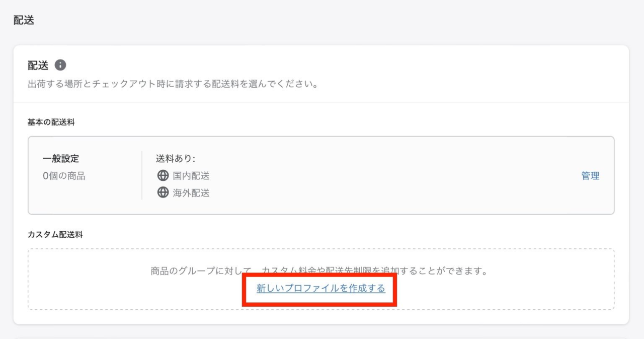The image size is (644, 339).
Task: Click the 海外配送 zone label
Action: pyautogui.click(x=191, y=192)
